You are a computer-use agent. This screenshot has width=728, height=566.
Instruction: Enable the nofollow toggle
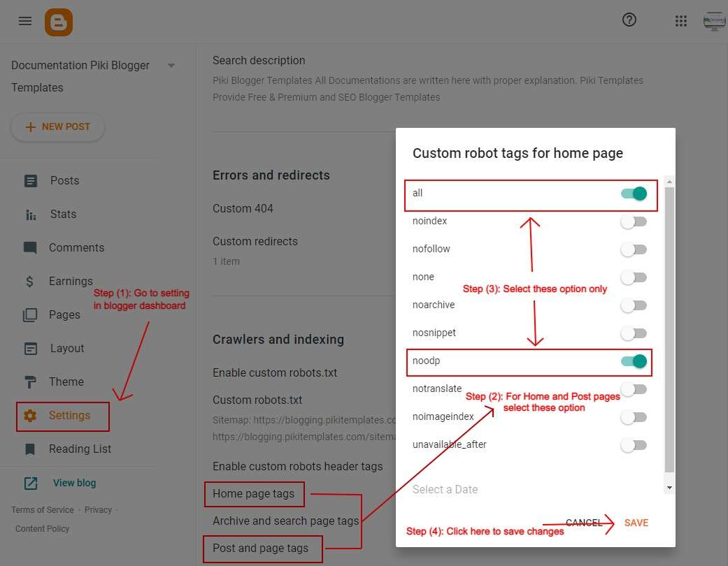click(x=634, y=249)
